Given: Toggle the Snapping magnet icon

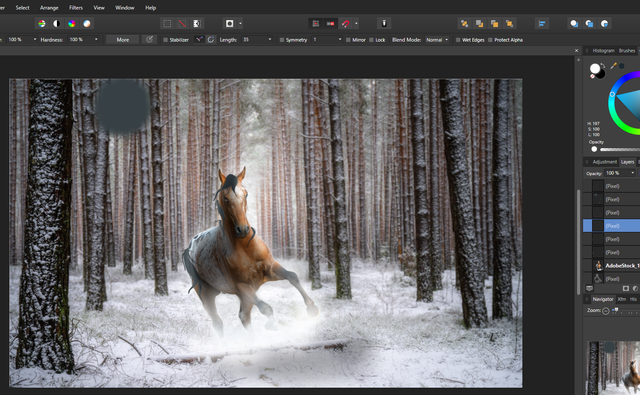Looking at the screenshot, I should (x=346, y=24).
